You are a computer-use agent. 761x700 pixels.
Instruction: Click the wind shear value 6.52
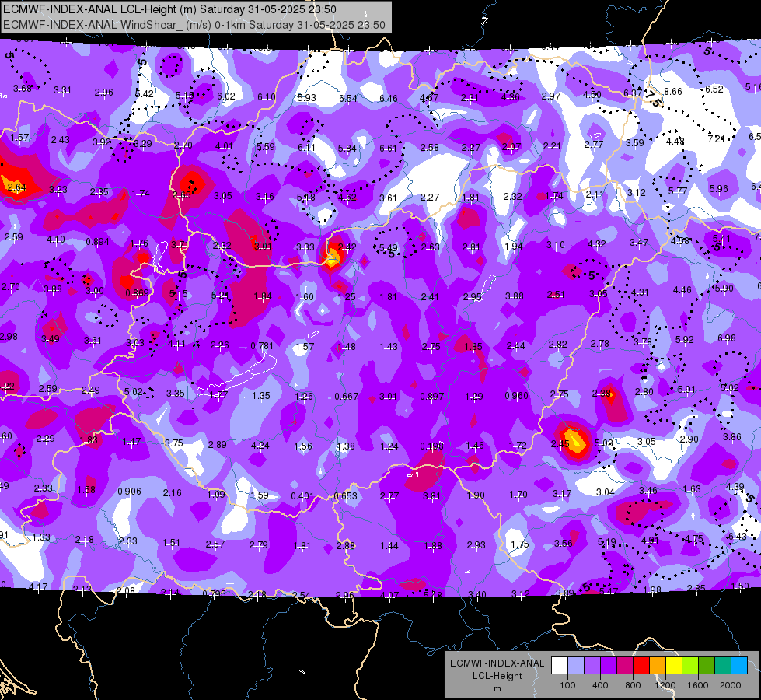714,89
